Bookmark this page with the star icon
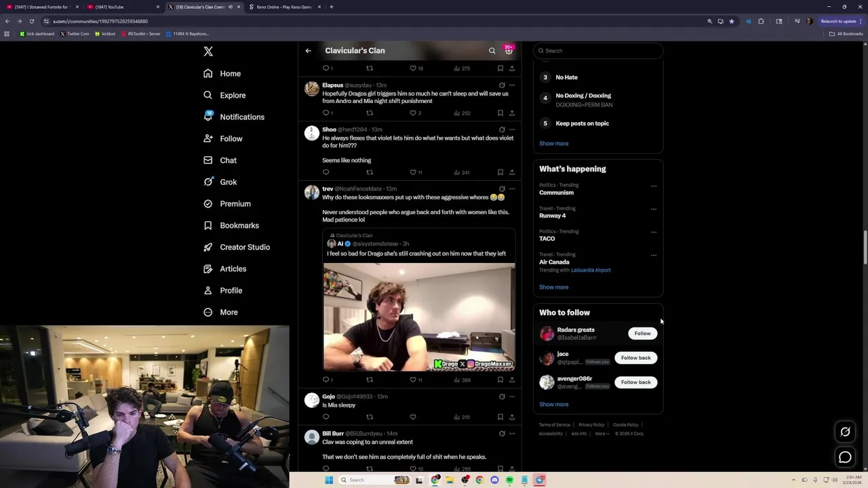The image size is (868, 488). (732, 21)
